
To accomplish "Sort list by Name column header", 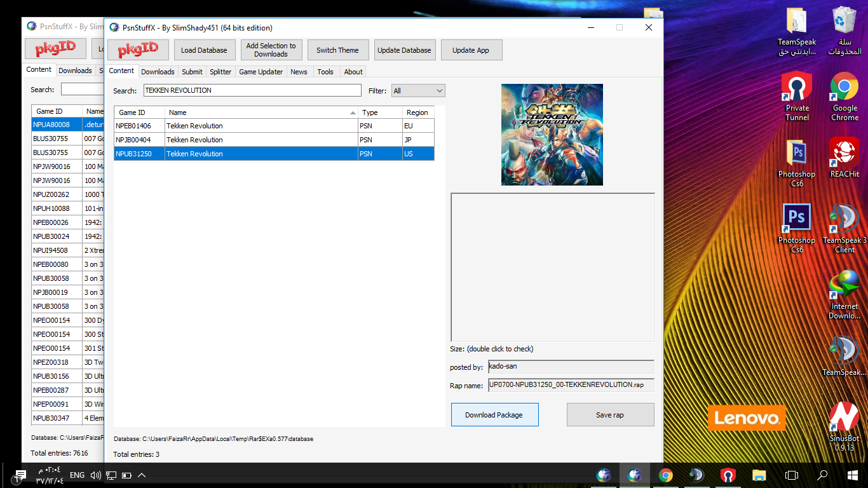I will point(261,112).
